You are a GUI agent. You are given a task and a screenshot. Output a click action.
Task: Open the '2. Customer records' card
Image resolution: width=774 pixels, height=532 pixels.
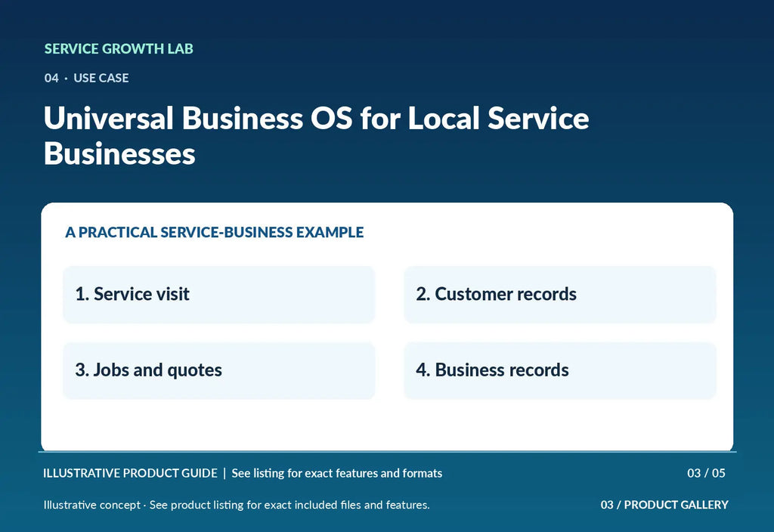tap(560, 295)
